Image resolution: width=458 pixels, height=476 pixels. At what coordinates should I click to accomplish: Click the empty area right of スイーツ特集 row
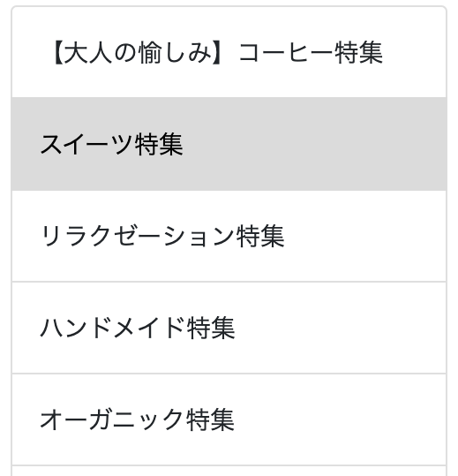click(314, 144)
